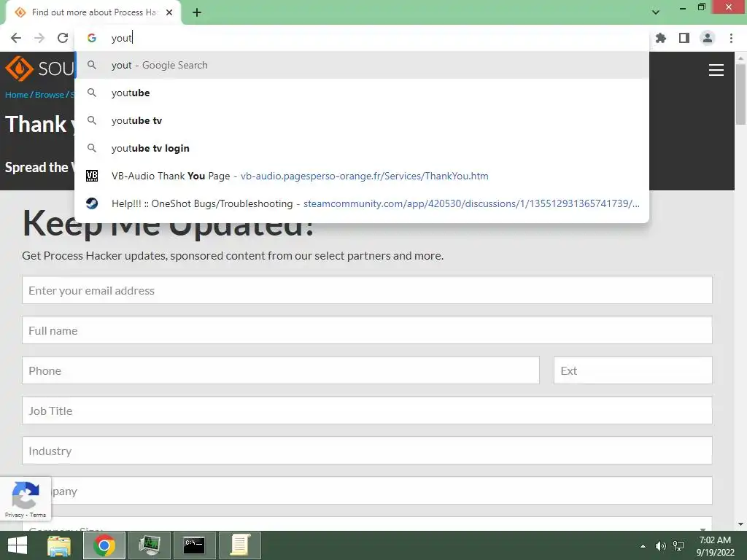Screen dimensions: 747x560
Task: Click the Full name field
Action: [x=367, y=330]
